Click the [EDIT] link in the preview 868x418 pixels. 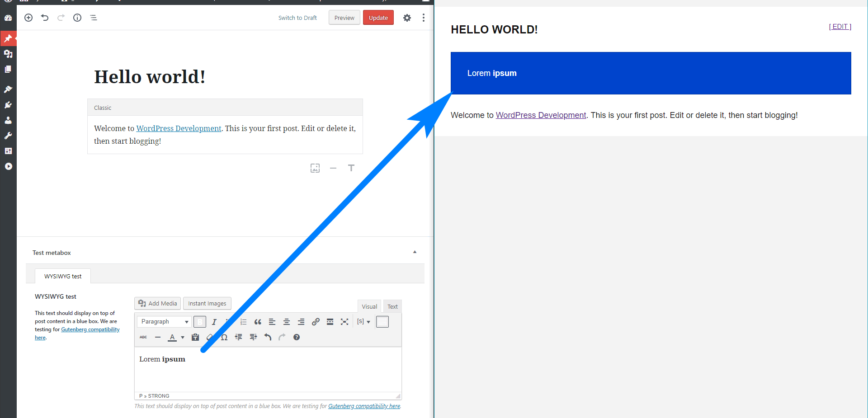point(840,27)
